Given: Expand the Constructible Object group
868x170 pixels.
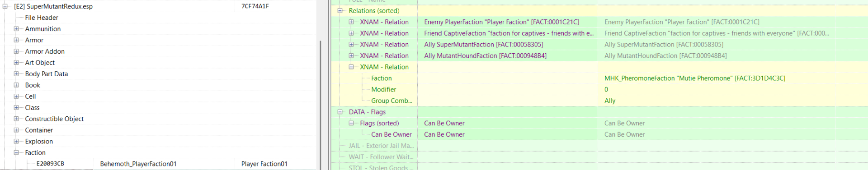Looking at the screenshot, I should tap(16, 119).
